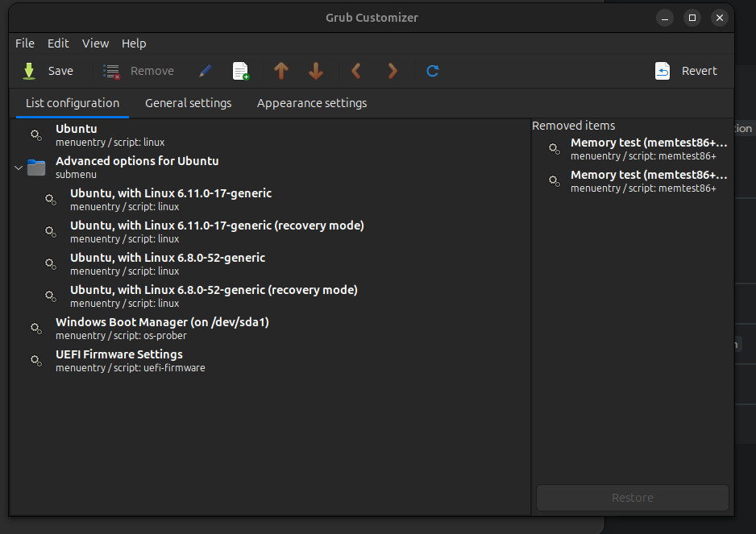Select the 6.8.0-52-generic (recovery mode) entry
Viewport: 756px width, 534px height.
coord(270,296)
